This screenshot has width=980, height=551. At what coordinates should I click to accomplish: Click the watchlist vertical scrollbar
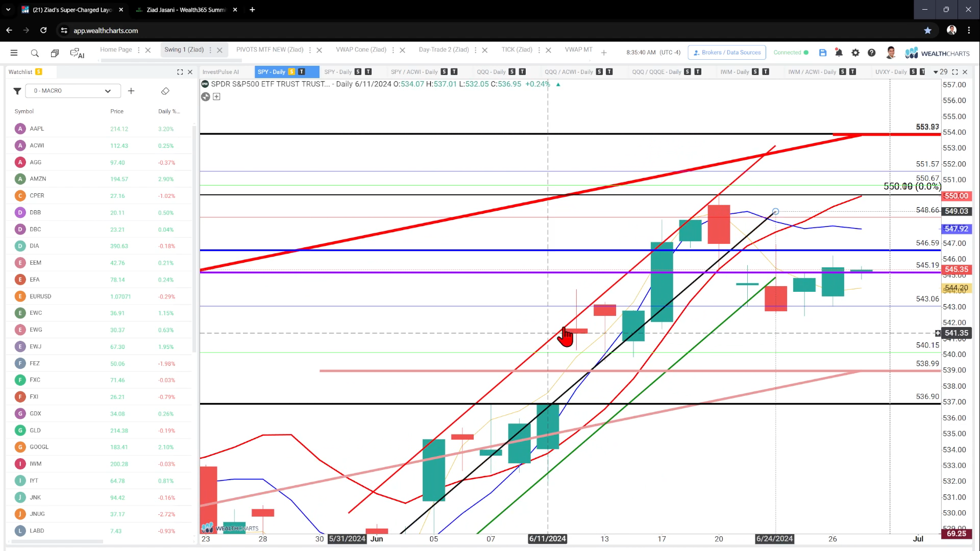[194, 238]
